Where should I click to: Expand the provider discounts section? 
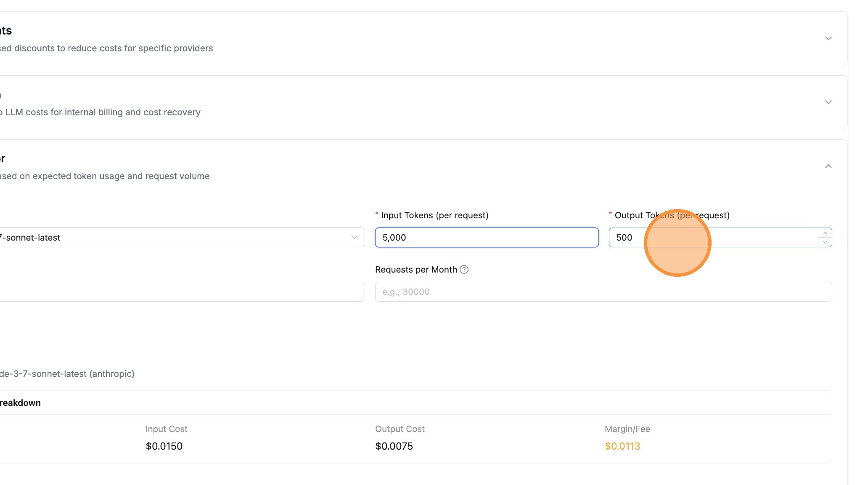coord(828,38)
